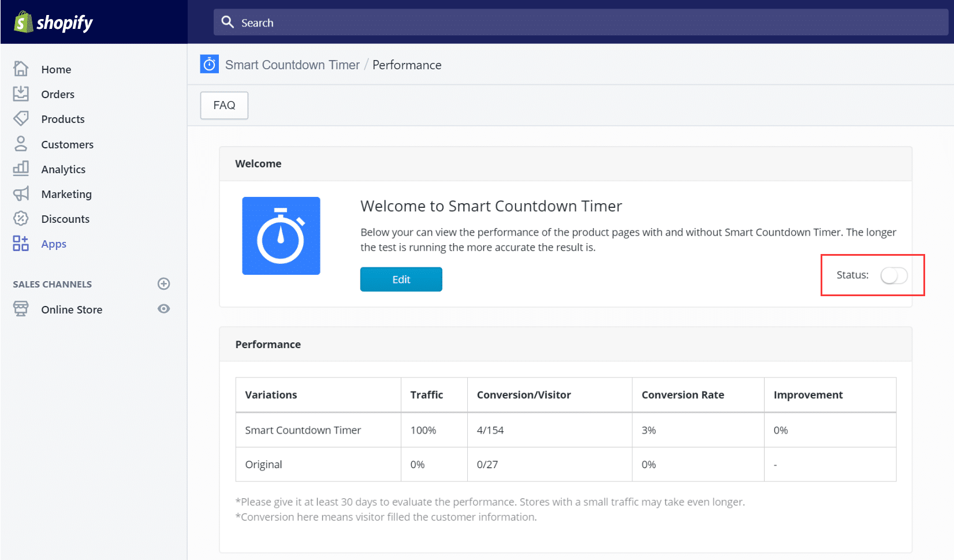Image resolution: width=954 pixels, height=560 pixels.
Task: Open the FAQ button
Action: point(224,105)
